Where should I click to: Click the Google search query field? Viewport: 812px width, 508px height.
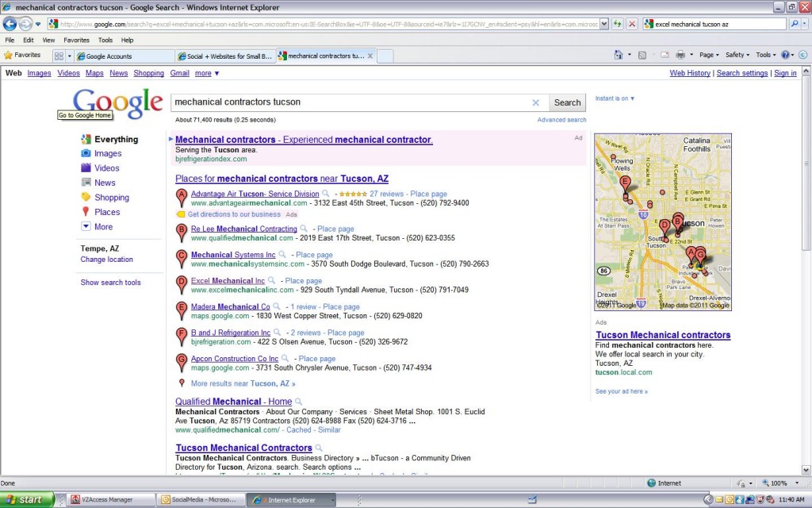[x=352, y=102]
